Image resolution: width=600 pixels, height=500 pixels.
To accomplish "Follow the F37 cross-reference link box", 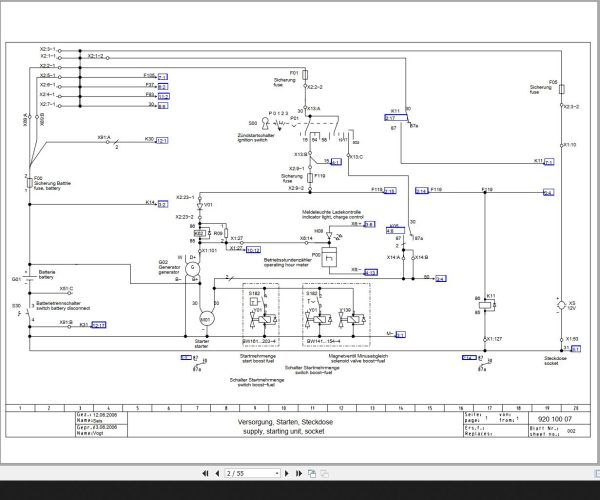I will coord(162,87).
